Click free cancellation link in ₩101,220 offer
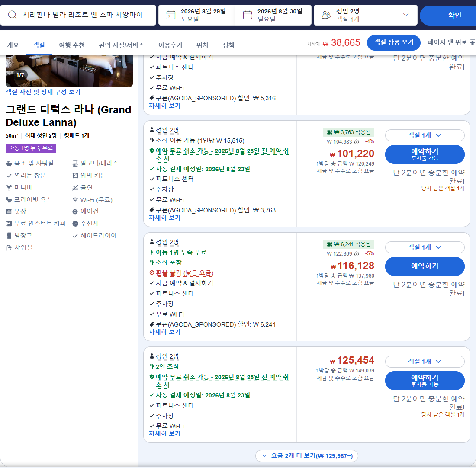Image resolution: width=476 pixels, height=468 pixels. coord(222,154)
